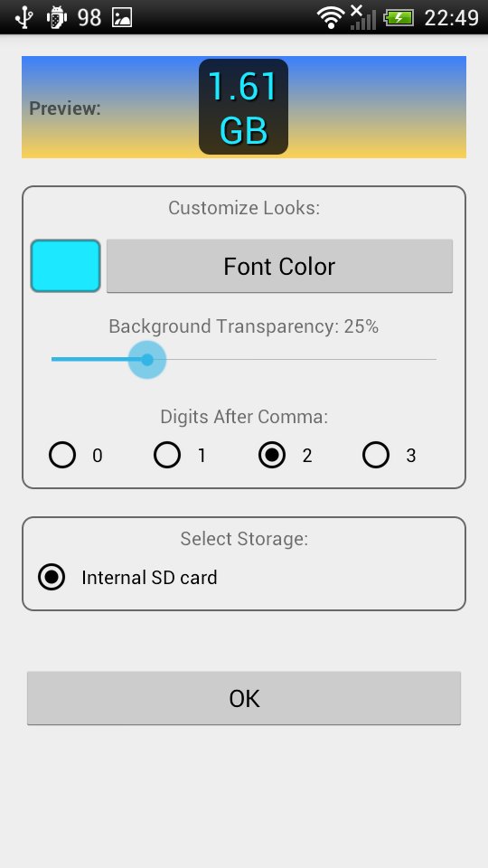
Task: Select 0 digits after comma
Action: (x=62, y=455)
